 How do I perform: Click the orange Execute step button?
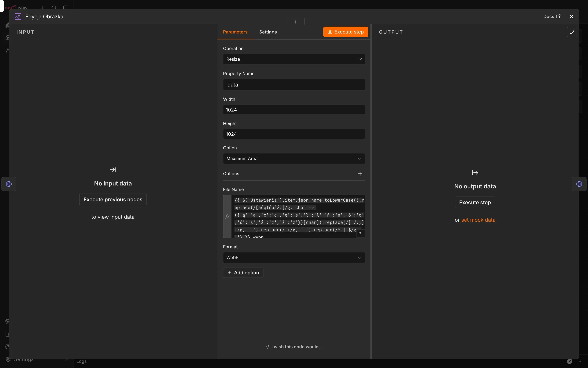[345, 32]
